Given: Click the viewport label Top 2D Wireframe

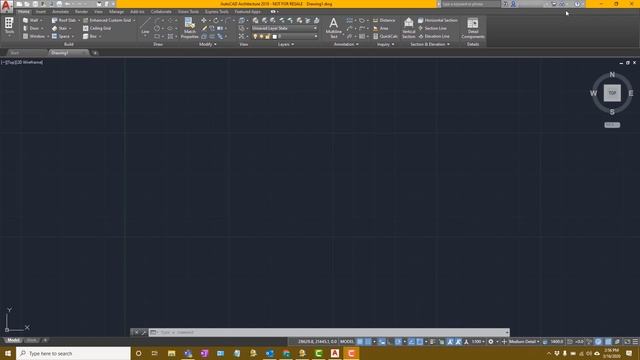Looking at the screenshot, I should [22, 62].
